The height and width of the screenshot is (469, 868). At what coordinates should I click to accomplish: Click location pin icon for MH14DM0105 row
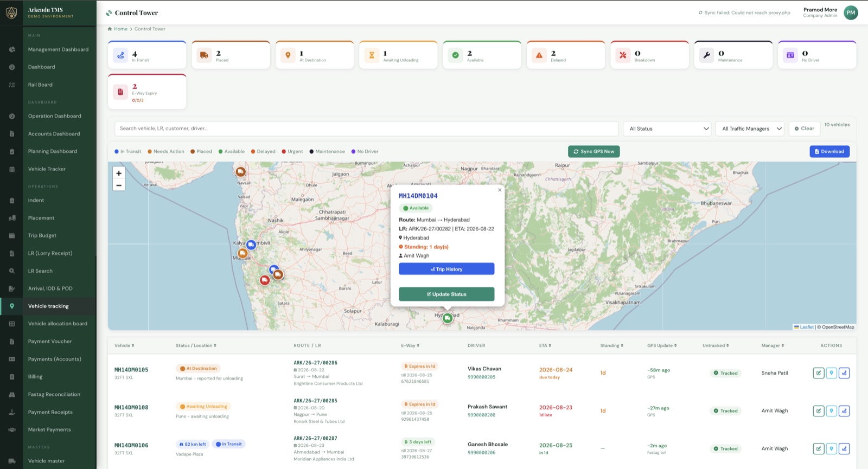831,373
